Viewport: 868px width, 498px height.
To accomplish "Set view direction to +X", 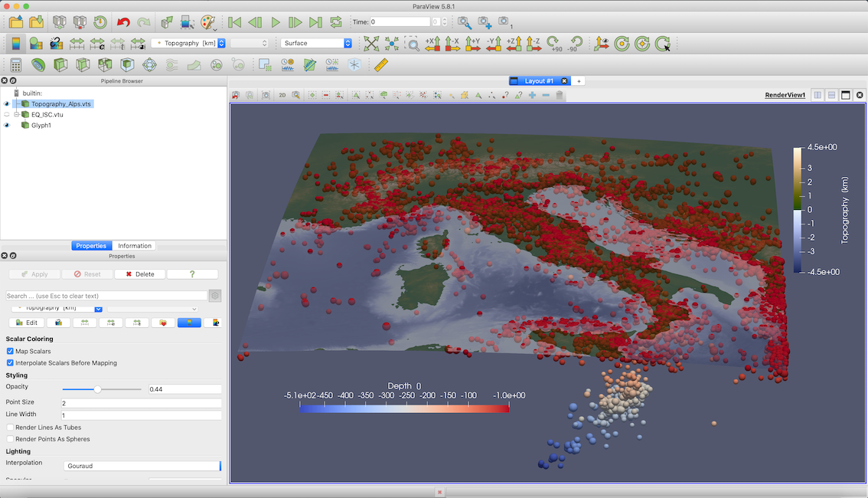I will pos(432,43).
